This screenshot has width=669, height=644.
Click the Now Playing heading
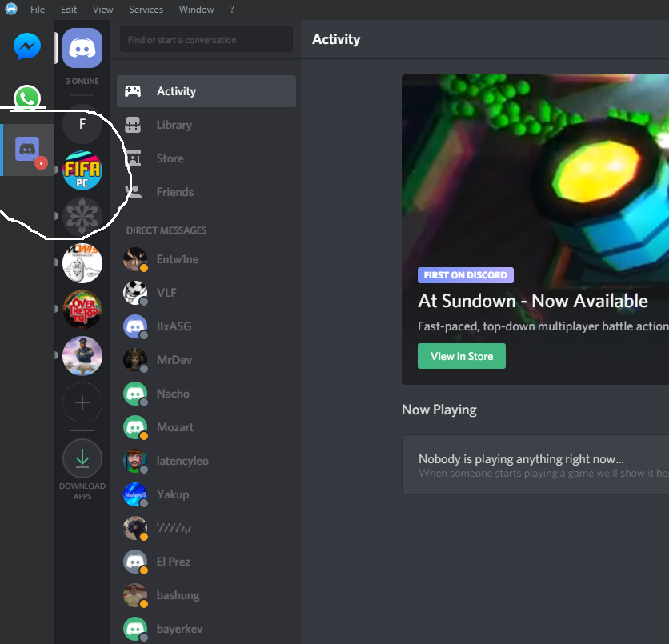[439, 410]
